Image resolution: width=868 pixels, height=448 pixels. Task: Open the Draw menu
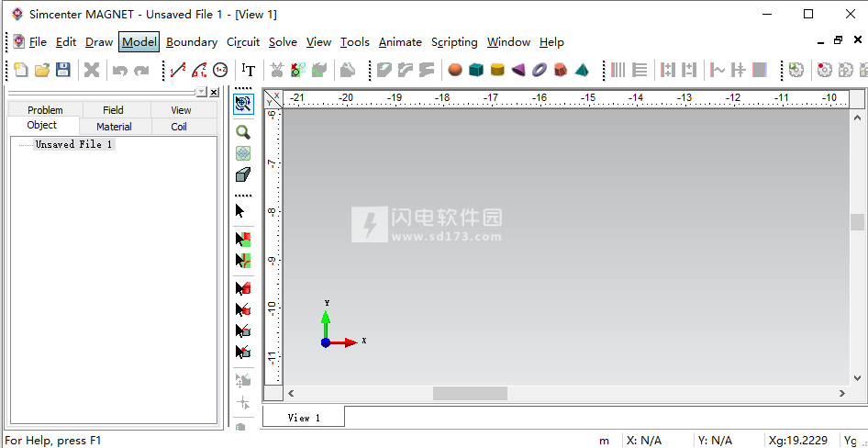[x=99, y=42]
